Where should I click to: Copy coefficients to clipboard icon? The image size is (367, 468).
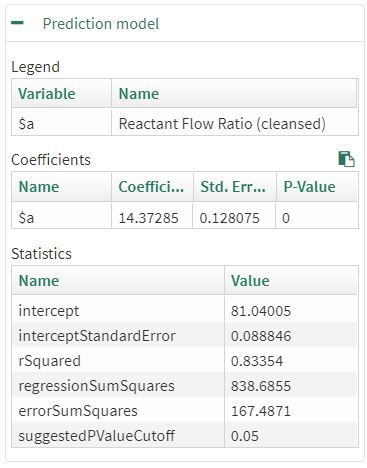346,159
